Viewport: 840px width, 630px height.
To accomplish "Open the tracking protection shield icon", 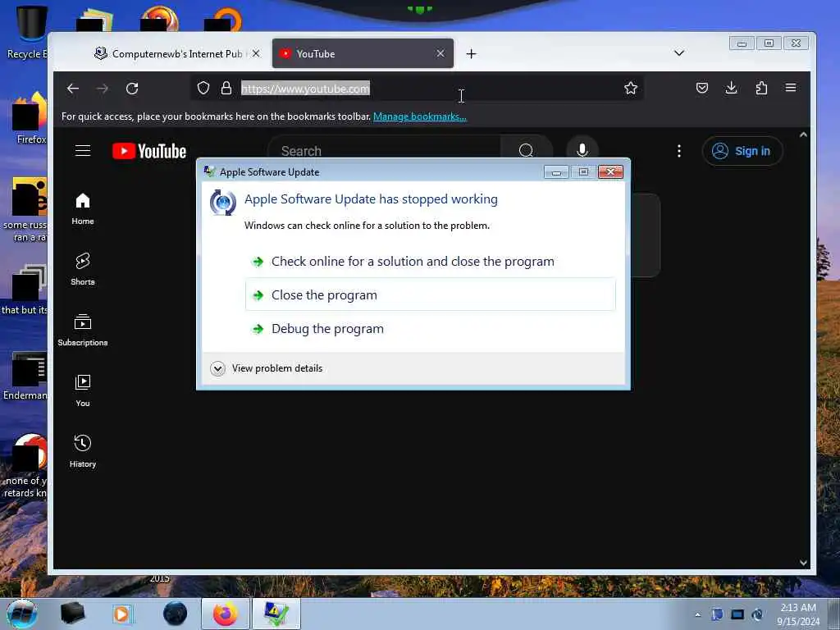I will [x=203, y=88].
